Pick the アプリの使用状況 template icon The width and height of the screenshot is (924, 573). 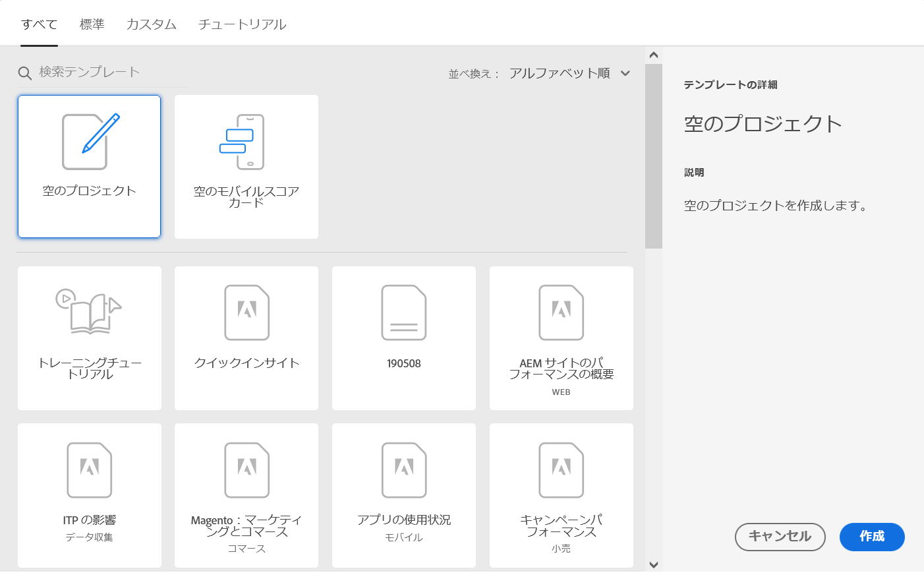click(403, 469)
